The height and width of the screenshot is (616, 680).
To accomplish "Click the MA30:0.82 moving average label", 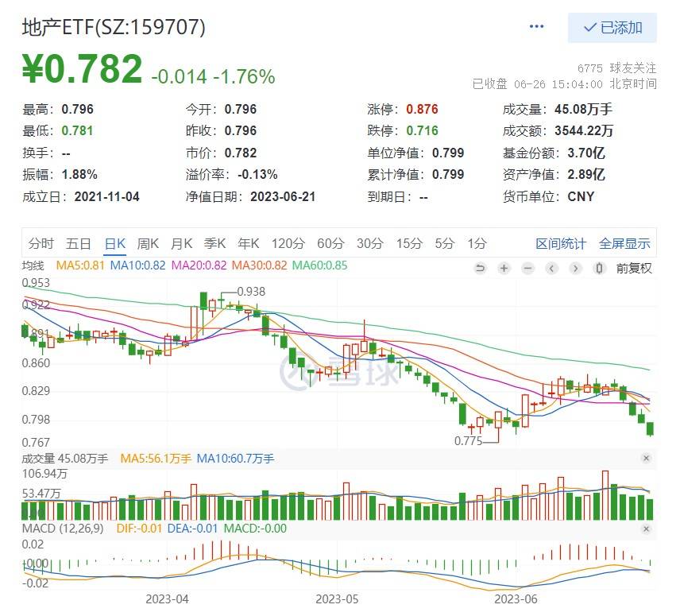I will tap(259, 265).
